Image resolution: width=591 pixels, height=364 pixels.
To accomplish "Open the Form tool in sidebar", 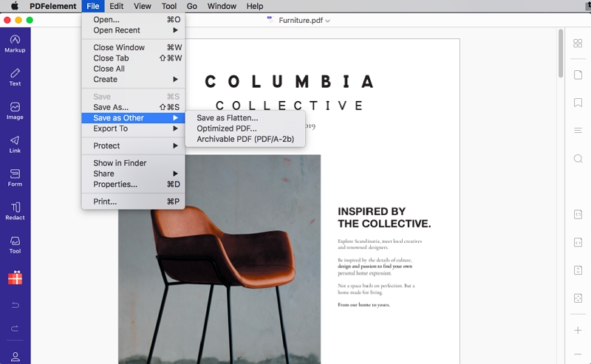I will (x=15, y=178).
